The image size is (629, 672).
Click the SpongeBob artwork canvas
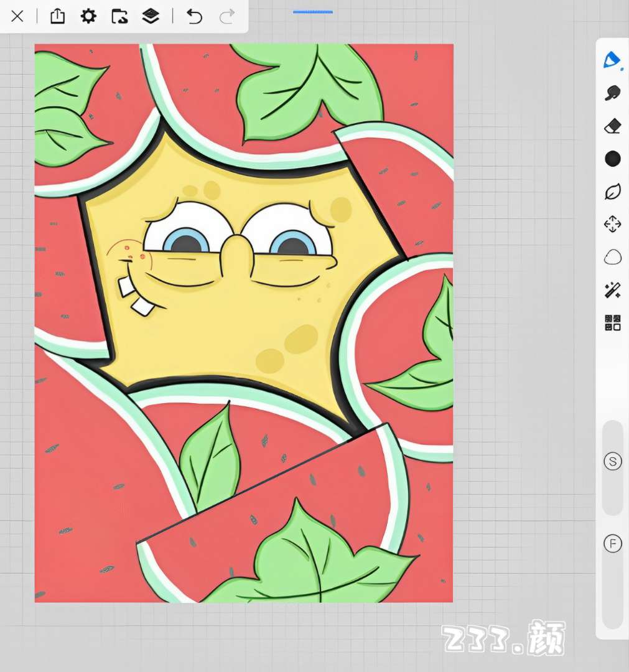[x=244, y=323]
